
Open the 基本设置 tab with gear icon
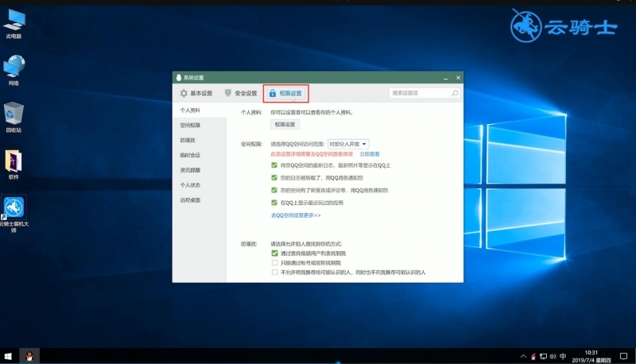click(196, 93)
